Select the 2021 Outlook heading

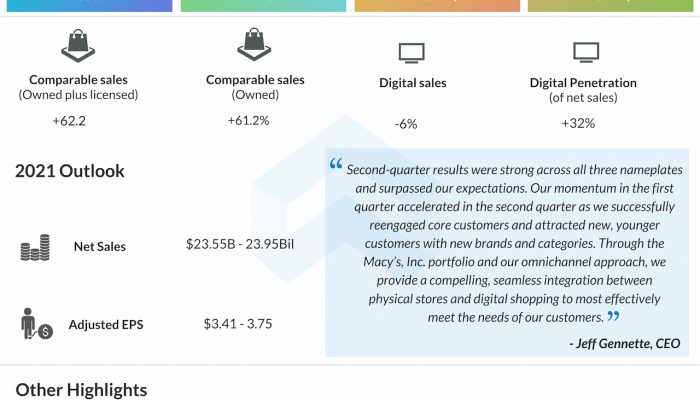coord(70,171)
